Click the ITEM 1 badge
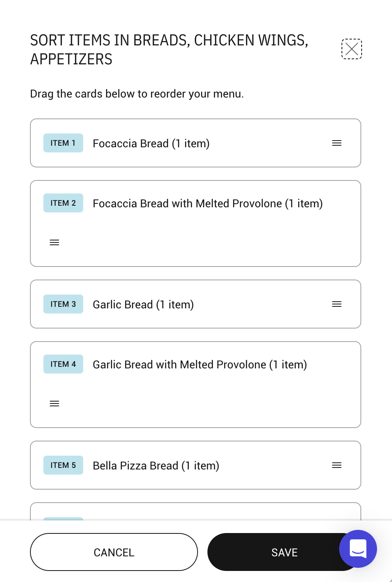 tap(63, 143)
